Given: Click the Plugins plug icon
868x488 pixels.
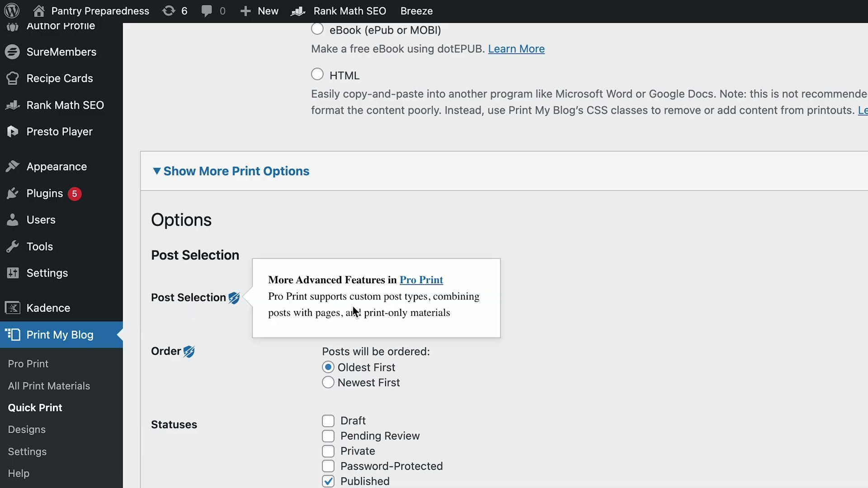Looking at the screenshot, I should point(13,193).
